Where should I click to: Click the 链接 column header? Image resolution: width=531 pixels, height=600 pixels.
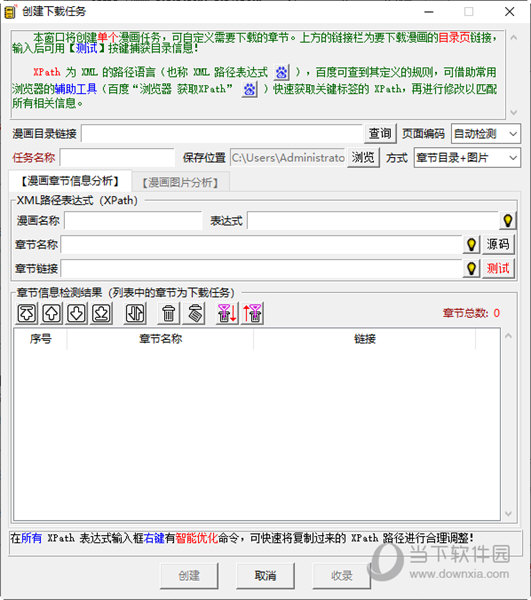point(365,339)
